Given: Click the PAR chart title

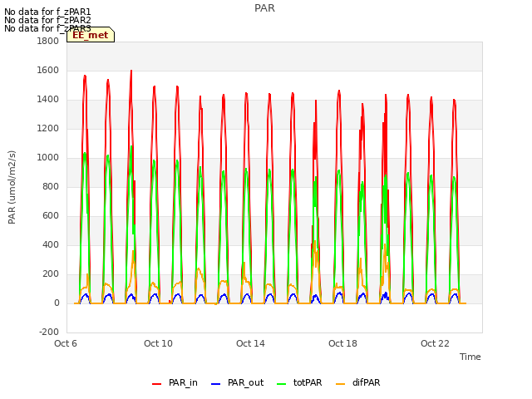Looking at the screenshot, I should (x=264, y=8).
